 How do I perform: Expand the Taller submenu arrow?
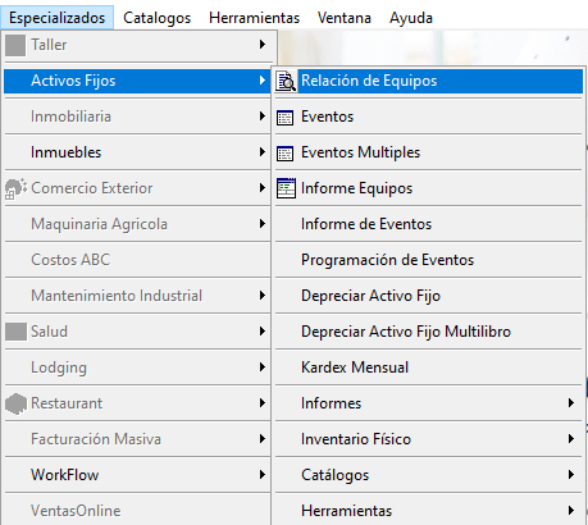tap(262, 45)
